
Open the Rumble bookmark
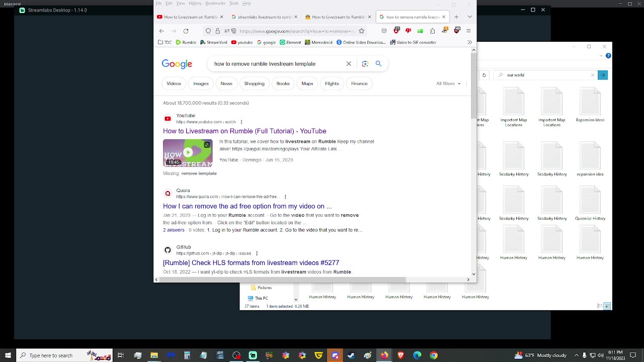[186, 42]
